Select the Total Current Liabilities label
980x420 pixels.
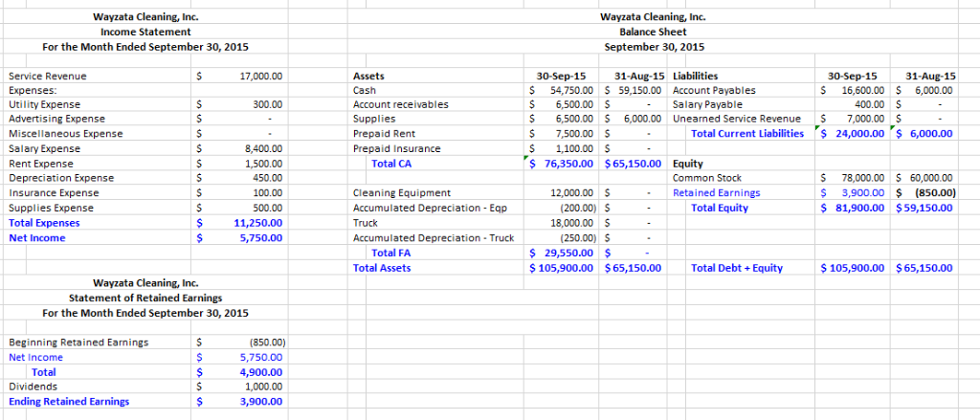[x=747, y=134]
